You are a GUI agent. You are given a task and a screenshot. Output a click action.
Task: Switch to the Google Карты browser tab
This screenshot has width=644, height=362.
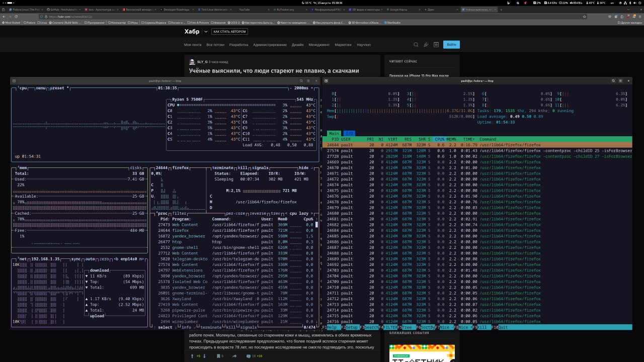point(406,10)
